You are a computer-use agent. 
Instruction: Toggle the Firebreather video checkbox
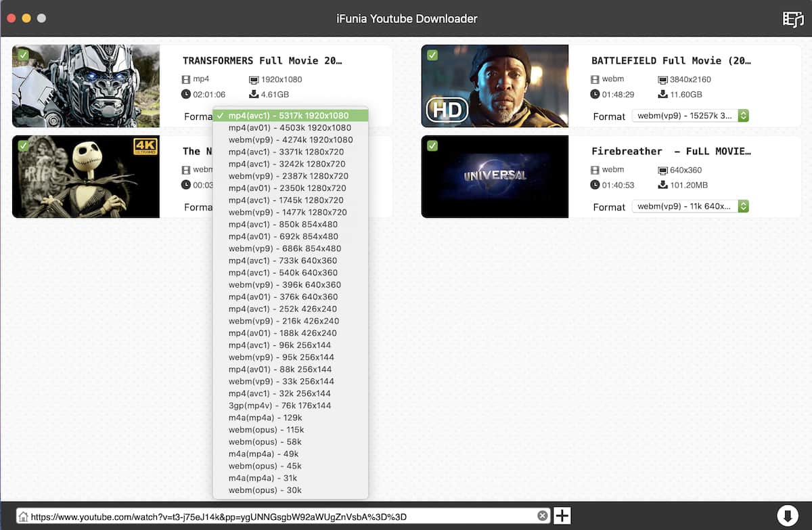click(x=432, y=146)
